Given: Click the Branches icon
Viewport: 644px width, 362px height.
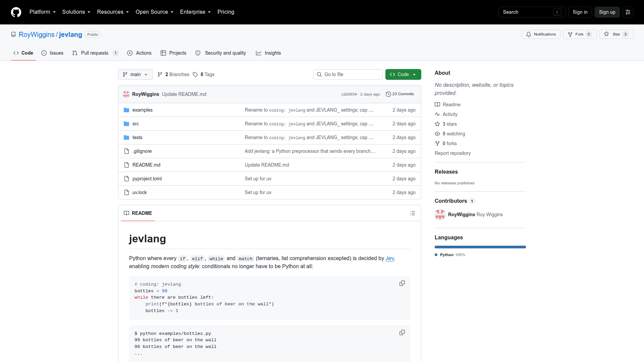Looking at the screenshot, I should (x=160, y=74).
